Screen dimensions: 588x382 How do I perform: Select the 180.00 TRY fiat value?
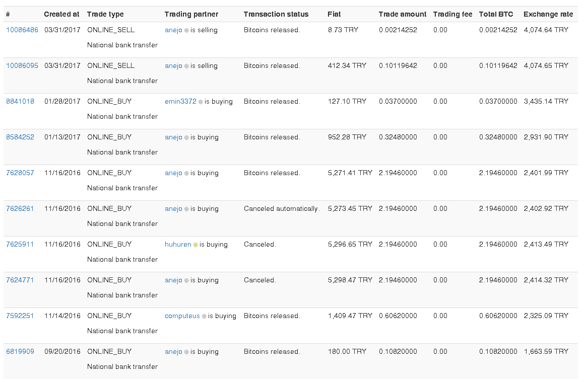347,351
